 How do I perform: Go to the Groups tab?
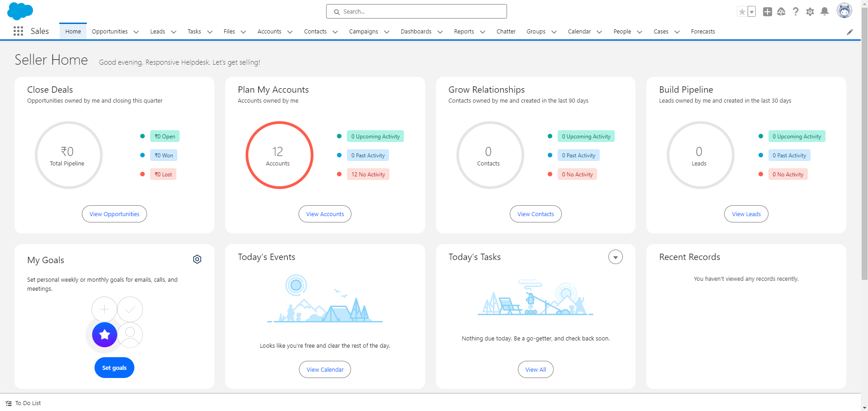point(536,32)
